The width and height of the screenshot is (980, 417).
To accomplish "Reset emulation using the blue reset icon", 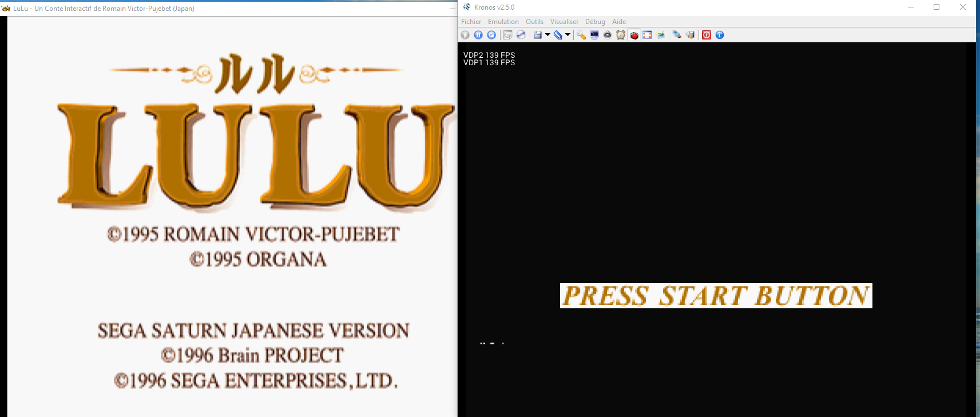I will [491, 35].
